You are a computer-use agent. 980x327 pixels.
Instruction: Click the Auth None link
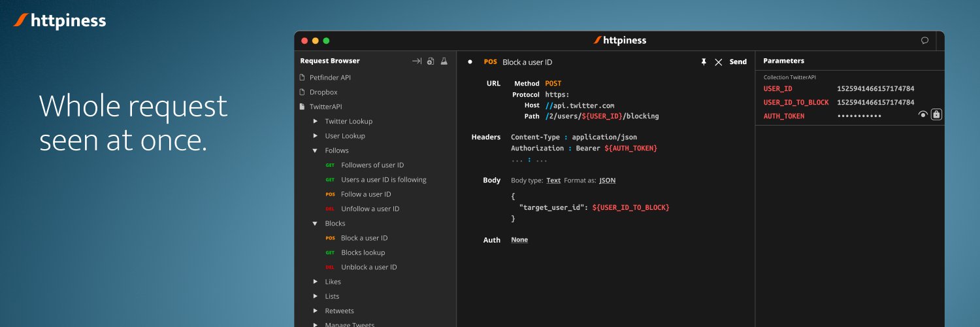(x=519, y=240)
